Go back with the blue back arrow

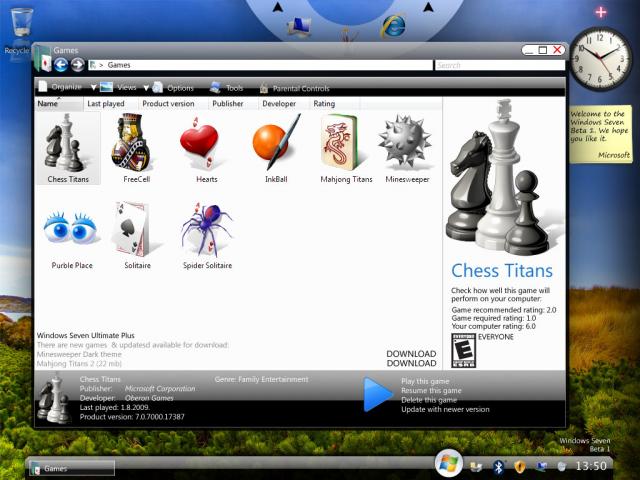click(x=61, y=65)
